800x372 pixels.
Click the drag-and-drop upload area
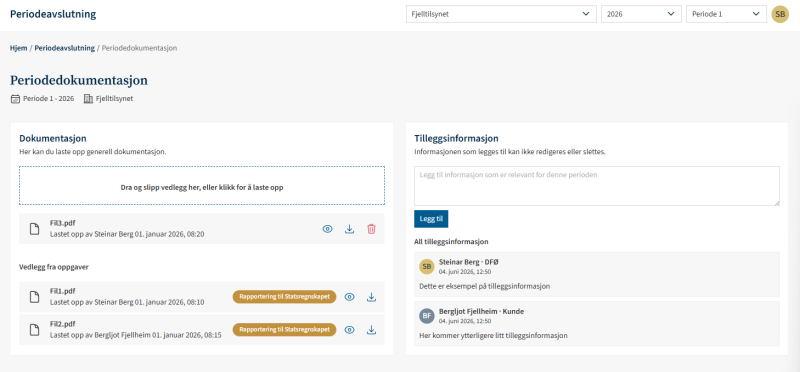click(202, 187)
